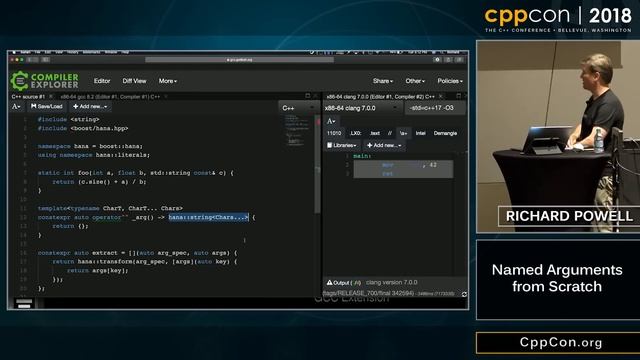
Task: Click the #include <string> line
Action: click(69, 119)
